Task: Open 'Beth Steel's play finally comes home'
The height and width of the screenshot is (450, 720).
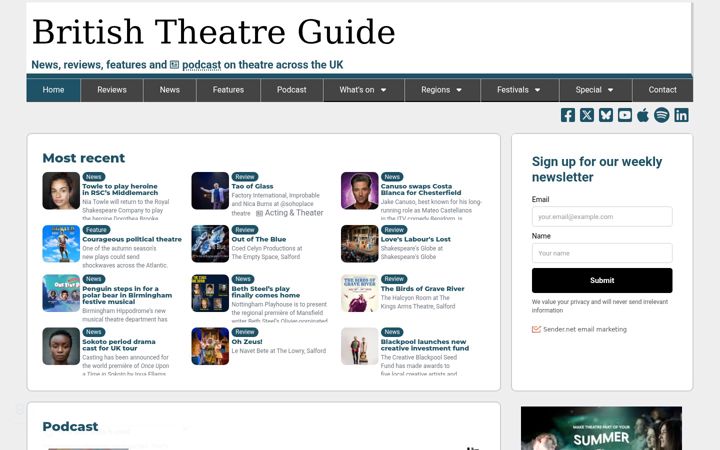Action: (x=265, y=292)
